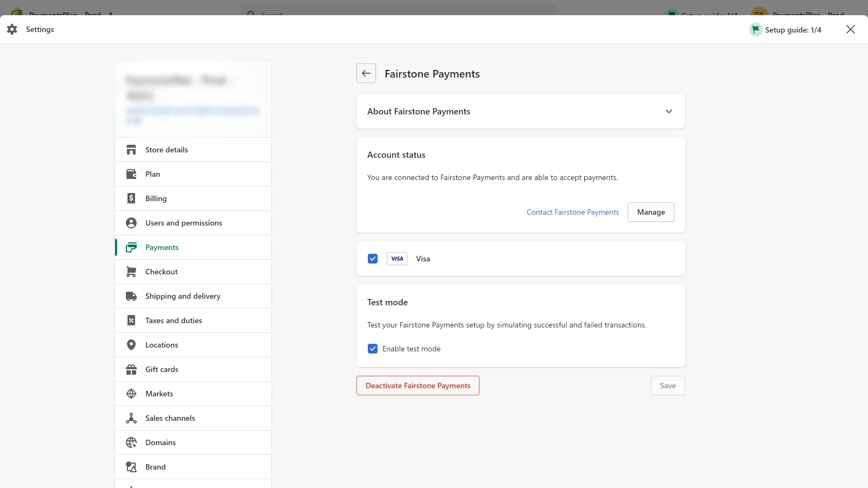Open Taxes and duties settings
The height and width of the screenshot is (488, 868).
[x=193, y=320]
